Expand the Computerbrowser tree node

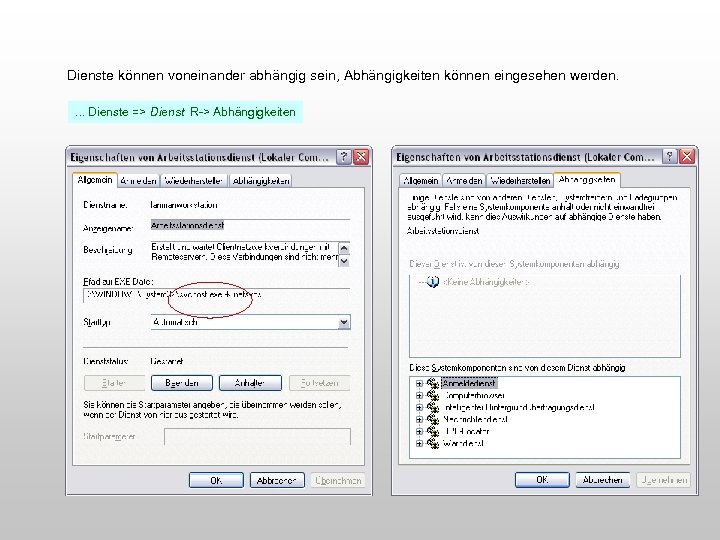pyautogui.click(x=419, y=395)
